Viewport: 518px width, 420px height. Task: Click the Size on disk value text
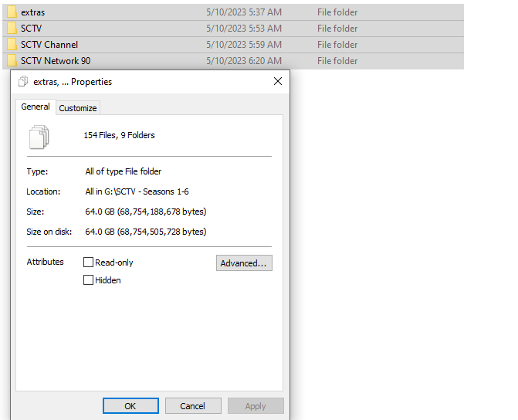click(x=146, y=232)
